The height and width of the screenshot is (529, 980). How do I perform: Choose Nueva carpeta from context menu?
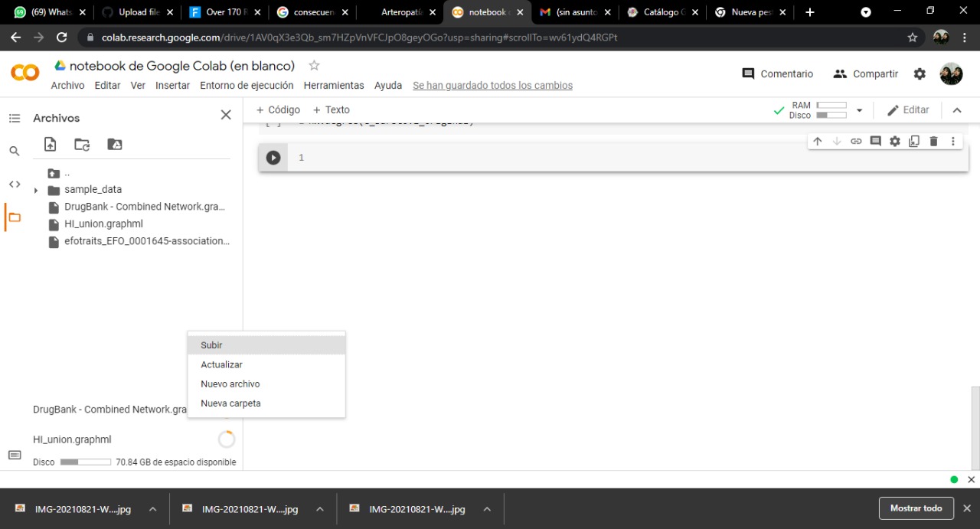[x=266, y=403]
